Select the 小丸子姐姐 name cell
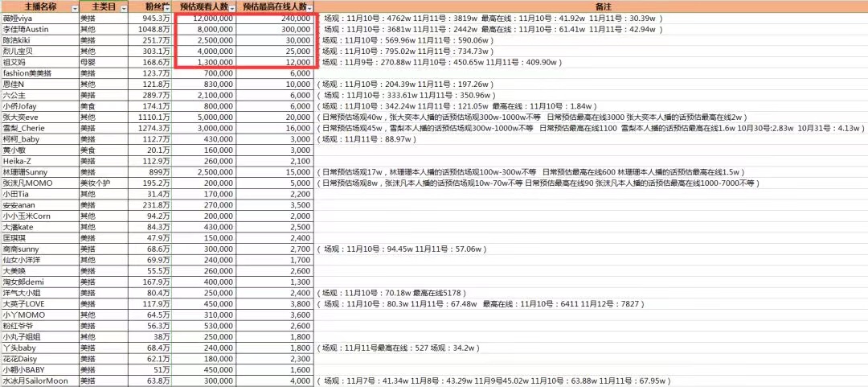 coord(40,336)
